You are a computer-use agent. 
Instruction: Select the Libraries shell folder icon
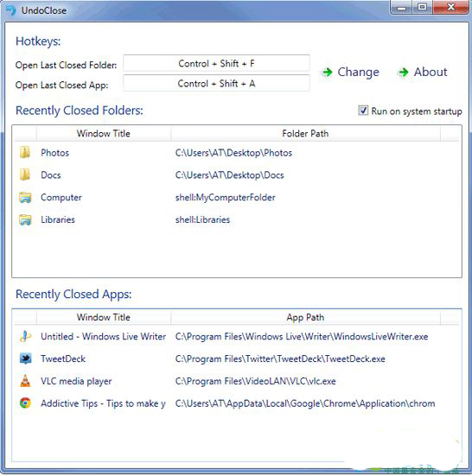[x=25, y=219]
